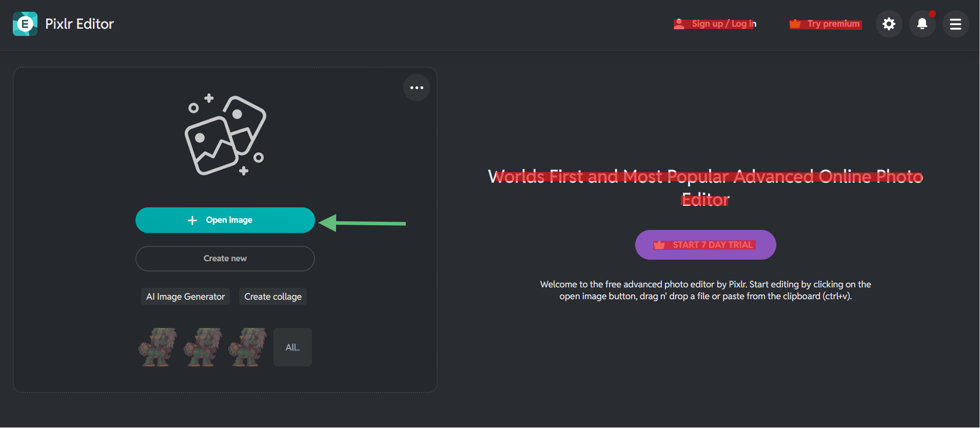Click the Try premium link
The height and width of the screenshot is (428, 980).
tap(826, 24)
